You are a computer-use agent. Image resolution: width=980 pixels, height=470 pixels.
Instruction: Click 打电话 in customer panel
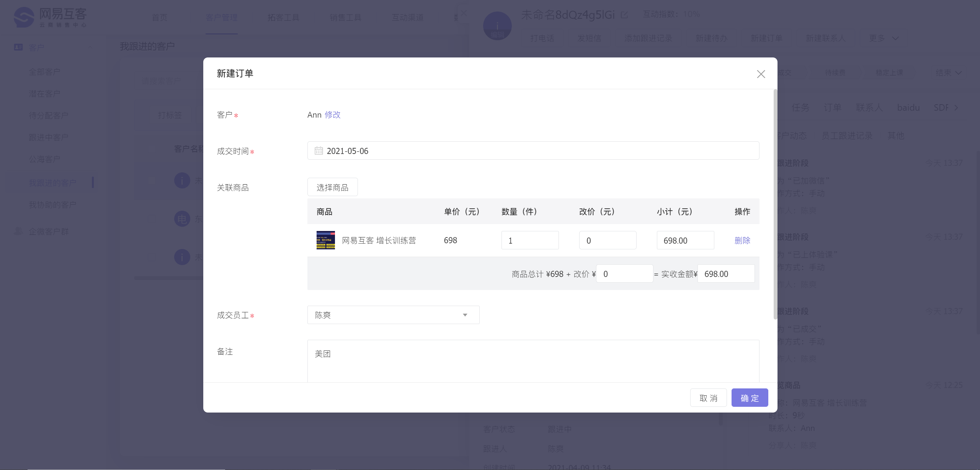pos(542,38)
